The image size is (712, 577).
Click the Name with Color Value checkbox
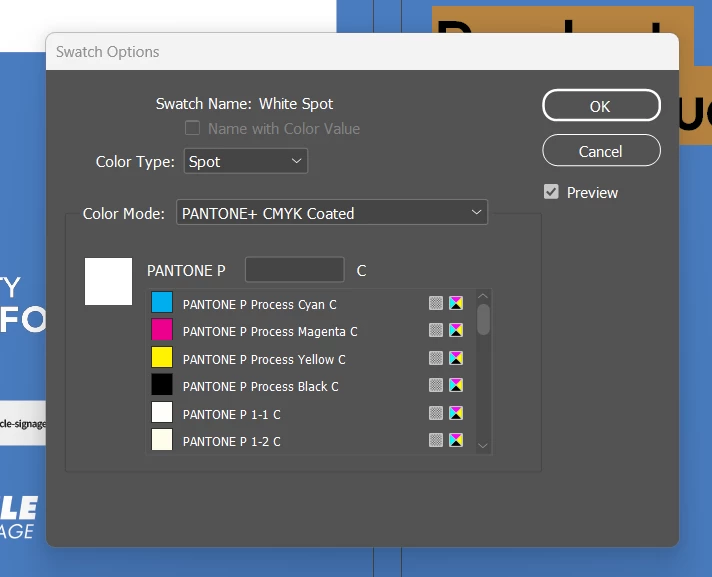coord(193,128)
